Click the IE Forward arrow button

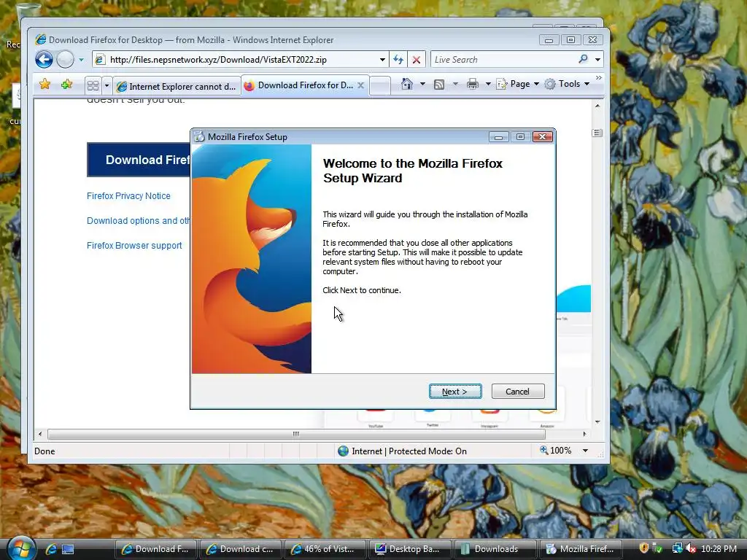(x=65, y=60)
